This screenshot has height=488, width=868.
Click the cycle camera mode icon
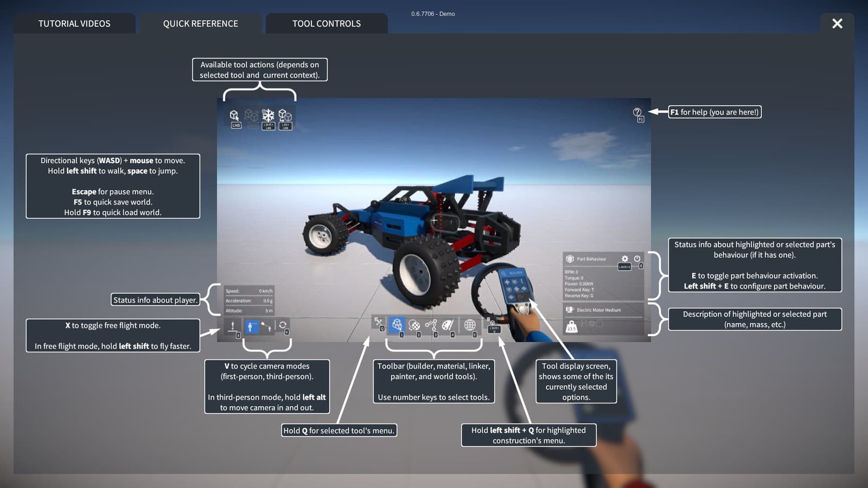coord(283,325)
